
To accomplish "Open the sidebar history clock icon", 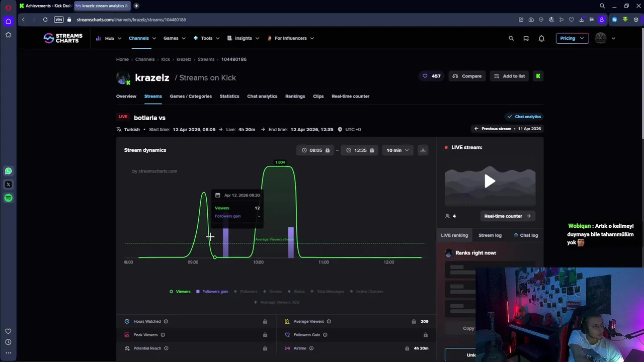I will point(8,342).
